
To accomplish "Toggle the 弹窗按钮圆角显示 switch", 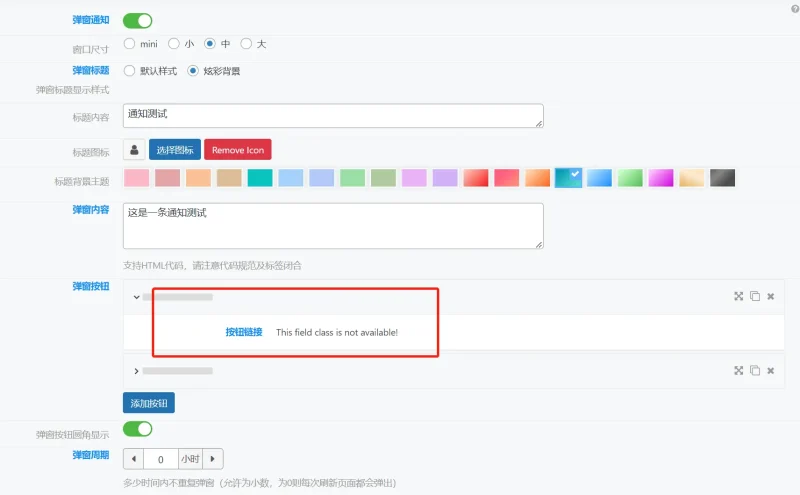I will (x=138, y=429).
